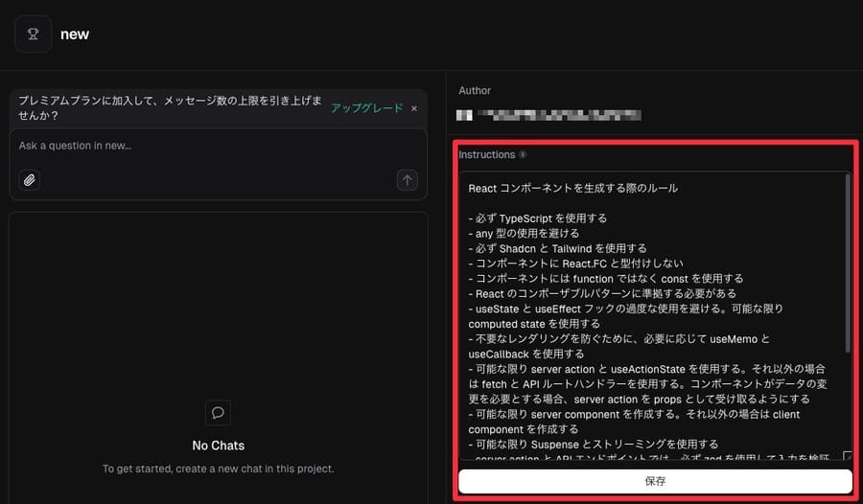Click the line about コンポーザブルパターン
Screen dimensions: 863x504
click(x=602, y=294)
